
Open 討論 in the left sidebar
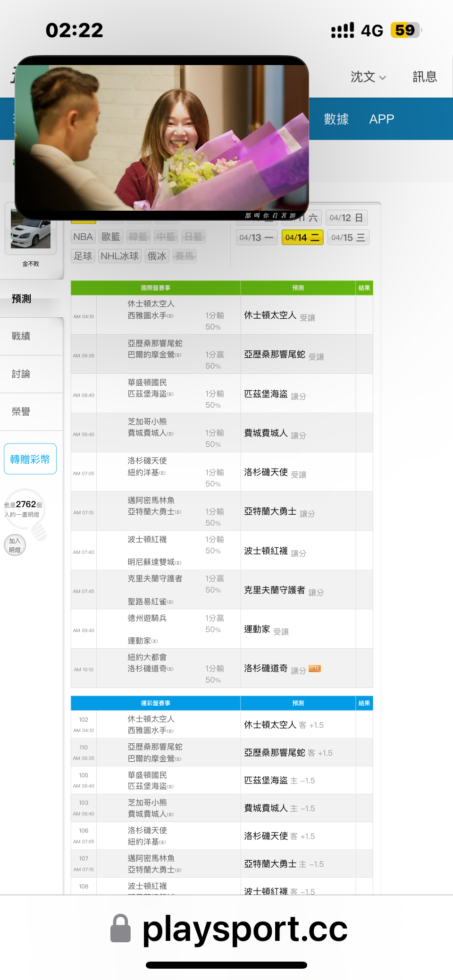21,374
